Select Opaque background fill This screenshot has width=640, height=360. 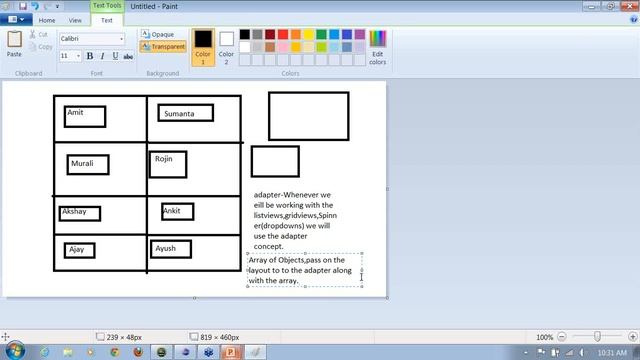click(158, 34)
